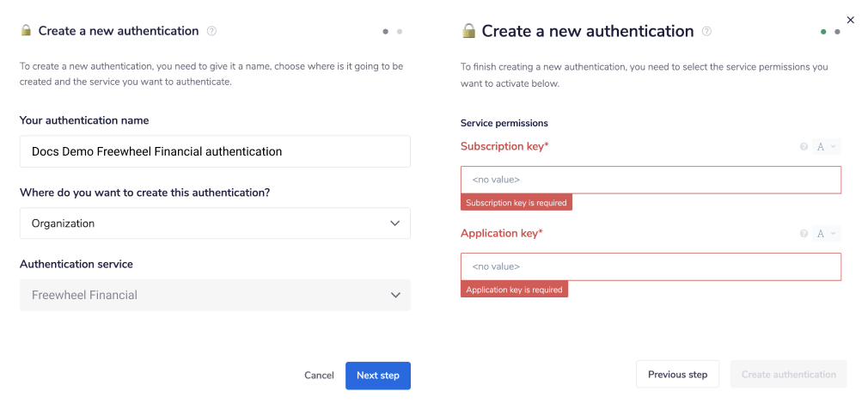
Task: Open the 'Where do you want to create' Organization dropdown
Action: [x=215, y=223]
